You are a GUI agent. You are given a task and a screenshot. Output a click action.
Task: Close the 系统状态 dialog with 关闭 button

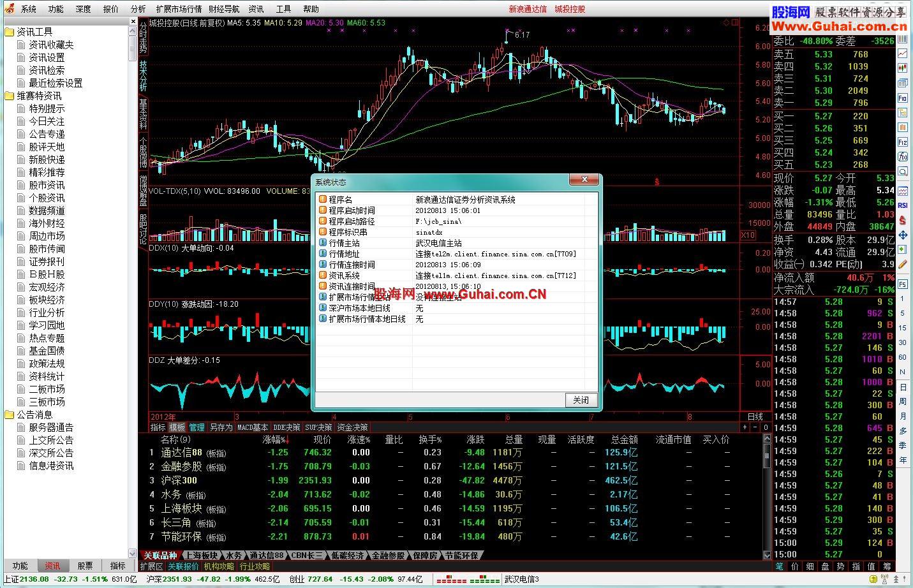click(581, 400)
